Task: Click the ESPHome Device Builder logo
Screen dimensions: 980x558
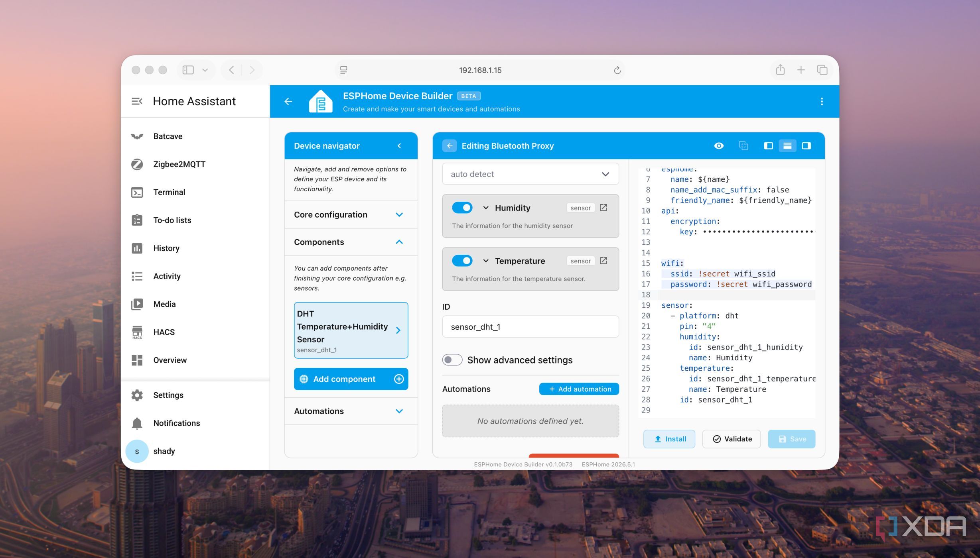Action: (321, 101)
